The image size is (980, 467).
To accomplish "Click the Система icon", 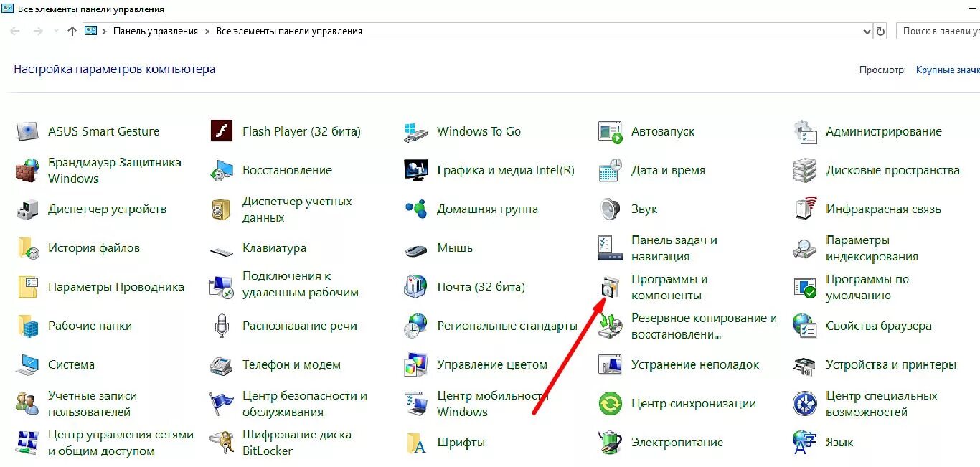I will (x=27, y=364).
